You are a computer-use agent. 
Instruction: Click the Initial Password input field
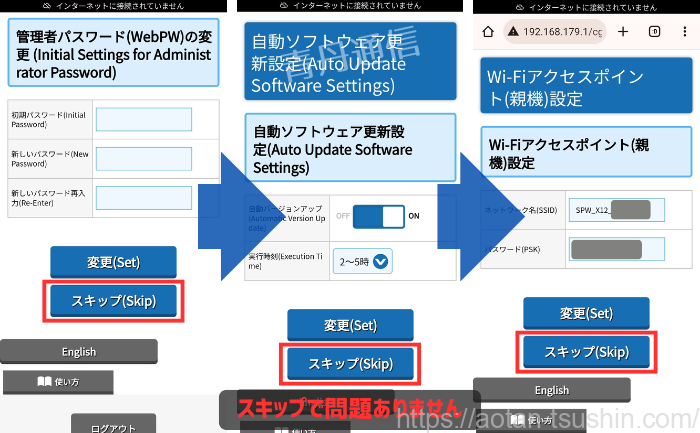pyautogui.click(x=143, y=119)
